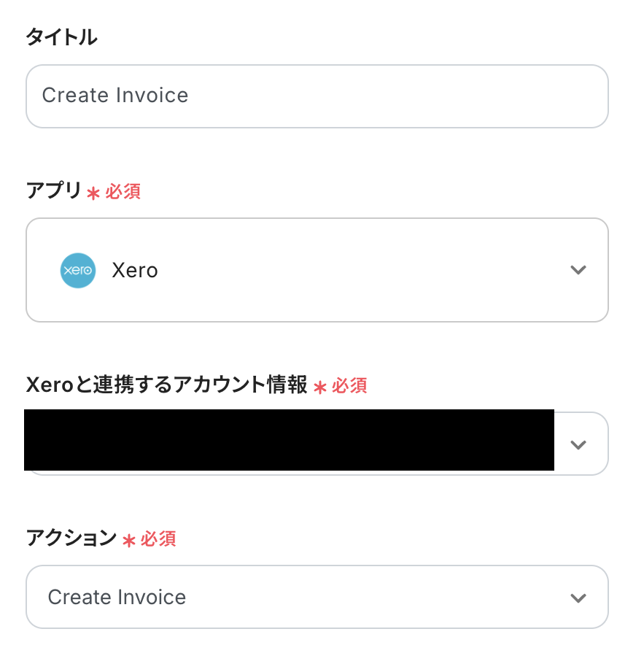Image resolution: width=644 pixels, height=664 pixels.
Task: Click 必須 text beside アクション
Action: 158,539
